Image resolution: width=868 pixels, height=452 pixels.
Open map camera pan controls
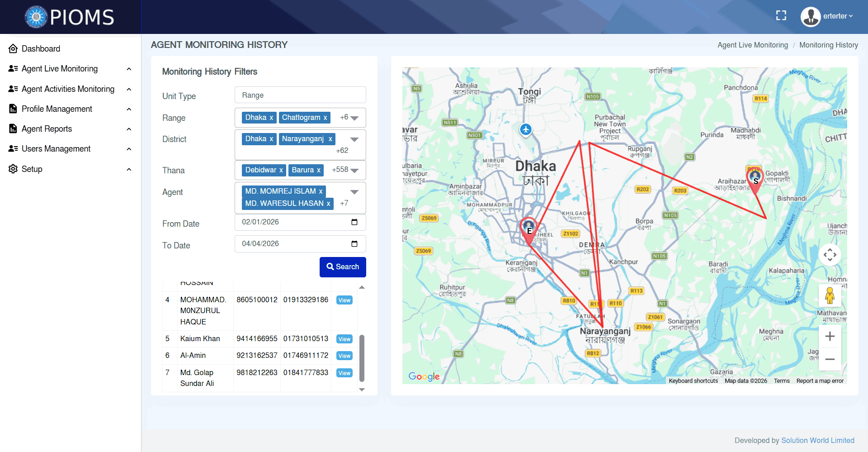830,255
